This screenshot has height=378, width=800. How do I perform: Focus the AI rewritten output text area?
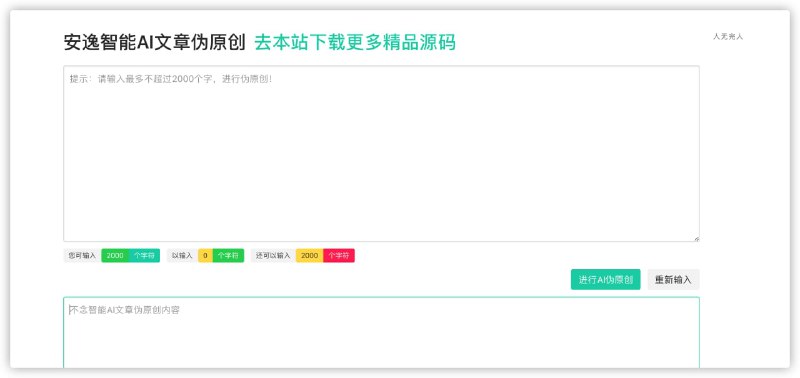(381, 333)
